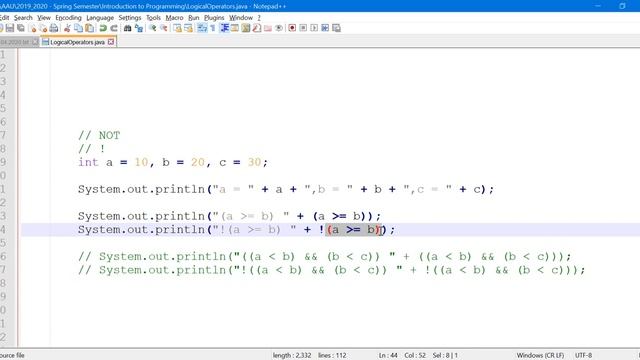Image resolution: width=640 pixels, height=360 pixels.
Task: Click the number 30 assigned to c
Action: tap(254, 162)
